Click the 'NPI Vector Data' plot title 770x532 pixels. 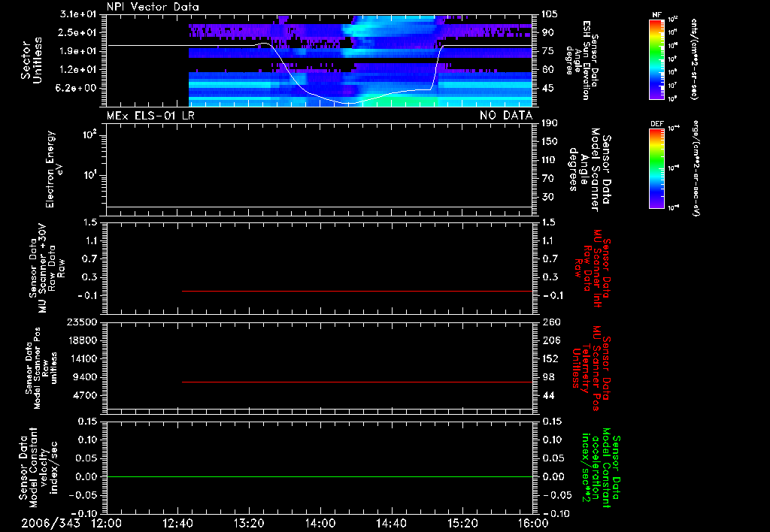click(x=153, y=7)
